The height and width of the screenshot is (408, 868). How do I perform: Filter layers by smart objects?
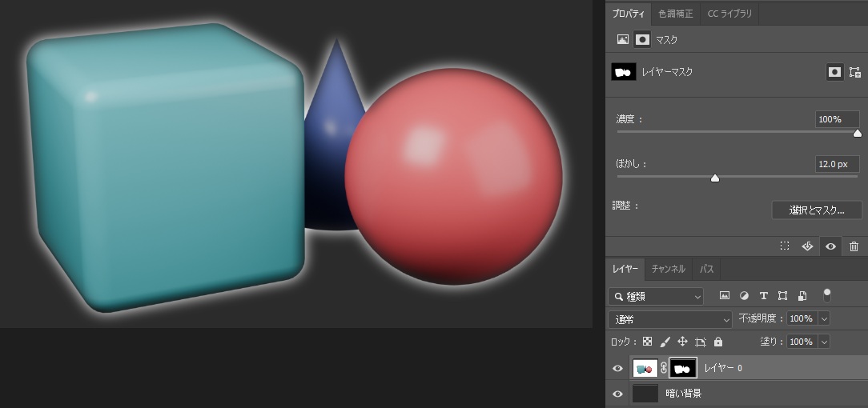tap(802, 296)
